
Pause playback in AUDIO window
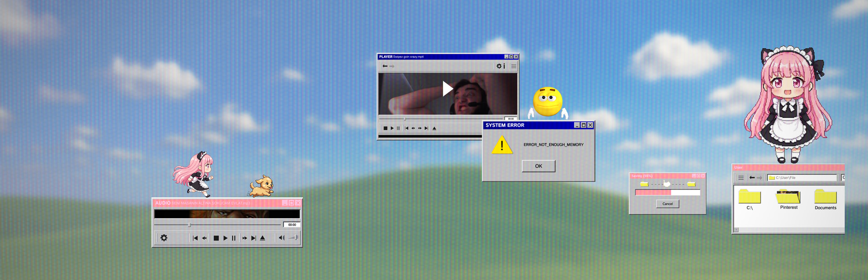coord(234,238)
